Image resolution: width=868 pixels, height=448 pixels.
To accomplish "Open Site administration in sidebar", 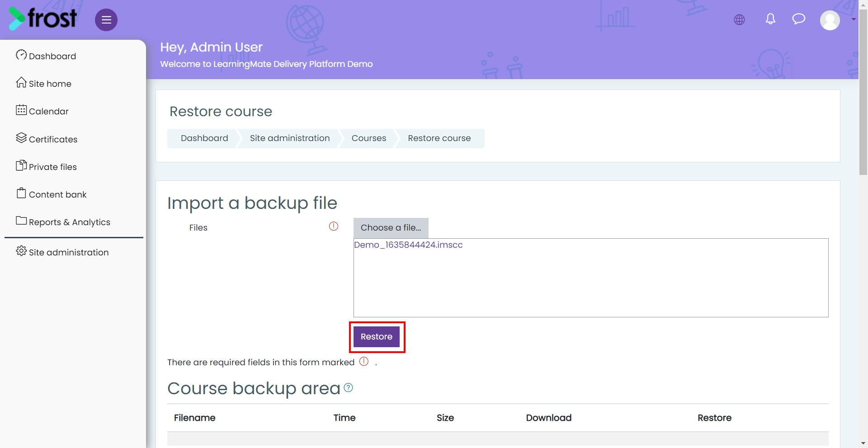I will coord(62,252).
